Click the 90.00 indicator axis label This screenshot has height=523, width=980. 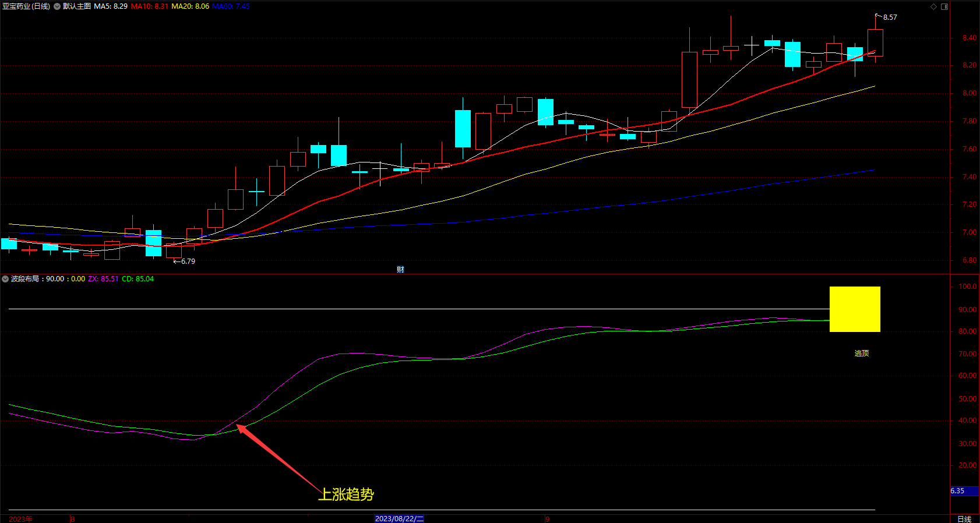pos(968,310)
